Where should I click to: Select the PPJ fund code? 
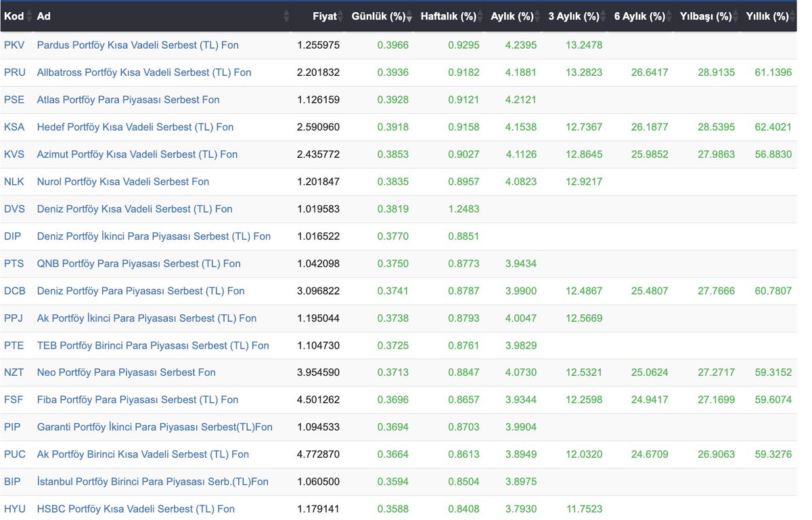14,318
